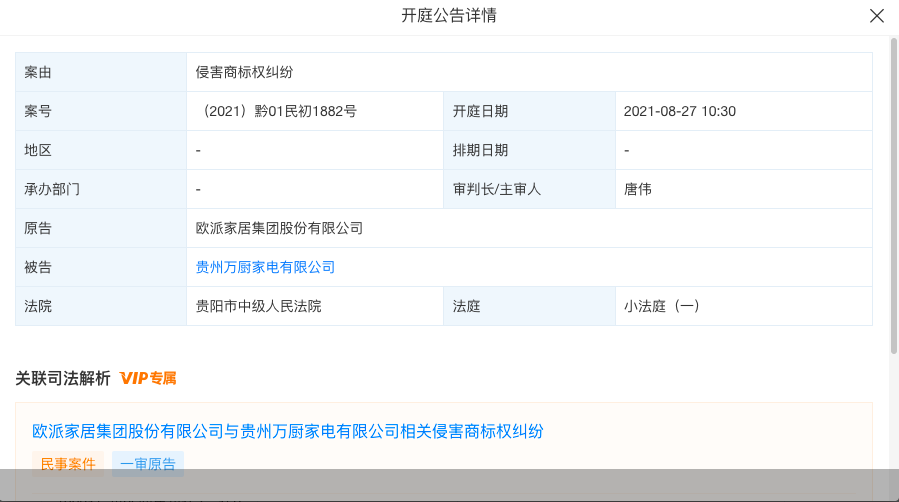
Task: Click the 法庭 label cell
Action: [x=529, y=306]
